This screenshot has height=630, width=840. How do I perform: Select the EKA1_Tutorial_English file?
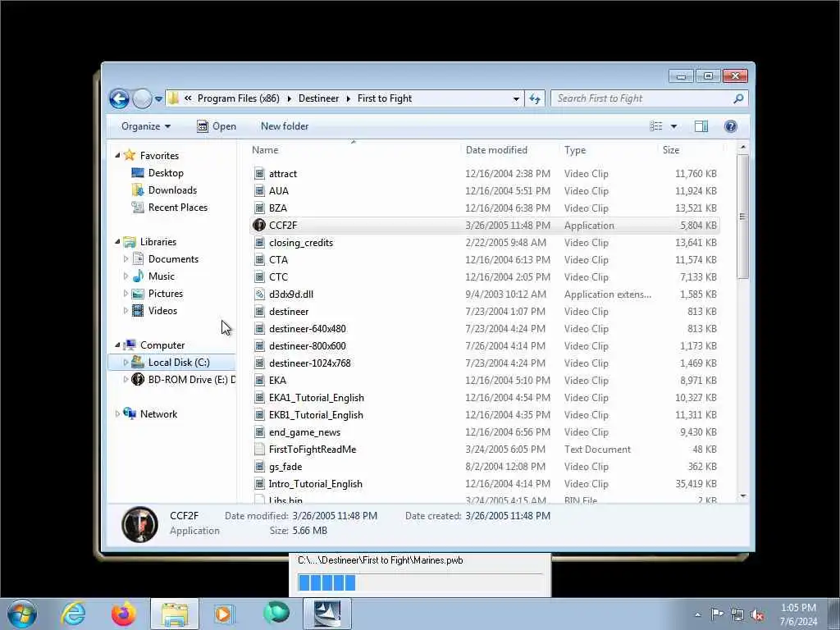(x=316, y=398)
